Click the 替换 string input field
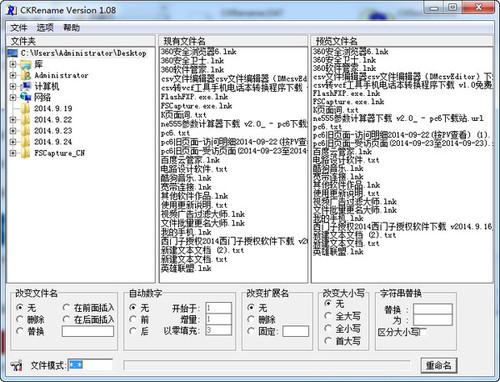This screenshot has height=382, width=500. point(433,309)
